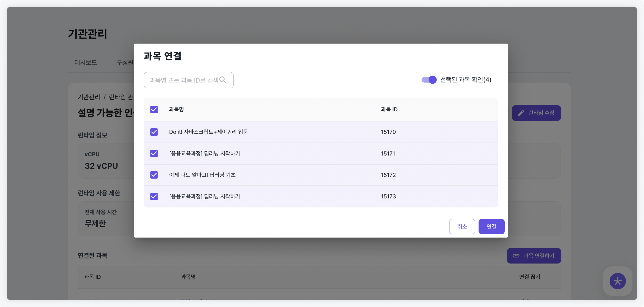Open the 구성원 tab behind the dialog
The width and height of the screenshot is (644, 307).
click(x=125, y=62)
